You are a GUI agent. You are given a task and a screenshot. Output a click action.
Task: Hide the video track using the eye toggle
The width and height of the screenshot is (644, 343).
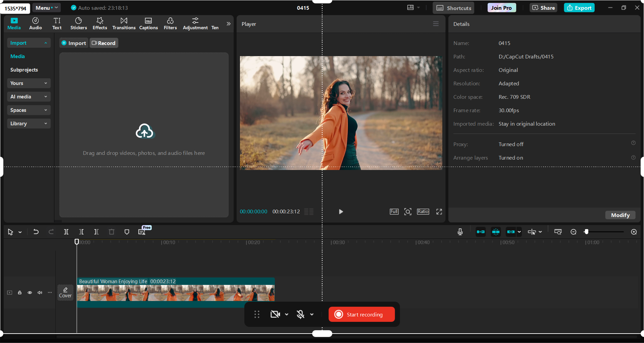30,293
